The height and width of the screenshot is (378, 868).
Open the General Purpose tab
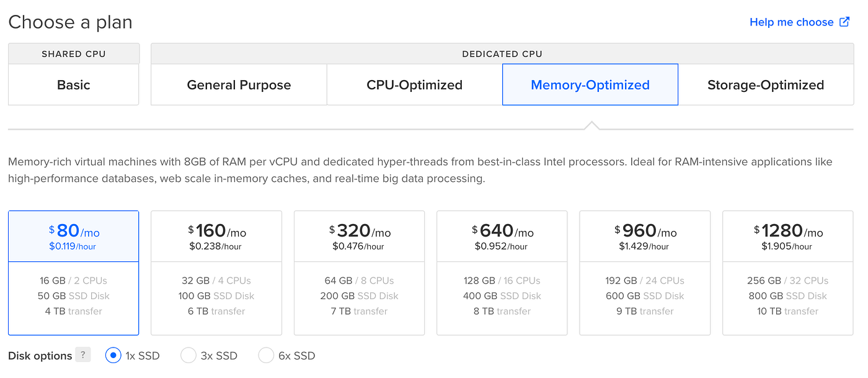click(x=239, y=85)
